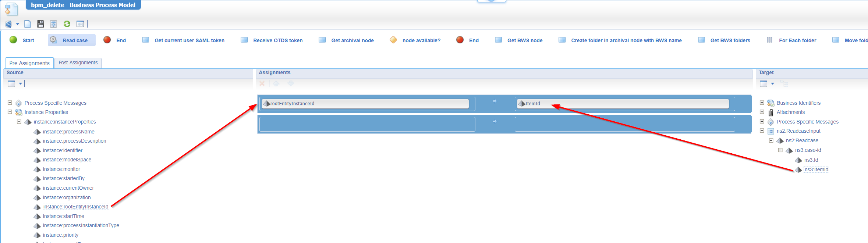Screen dimensions: 868x243
Task: Collapse the ns2:Readcase node
Action: 771,140
